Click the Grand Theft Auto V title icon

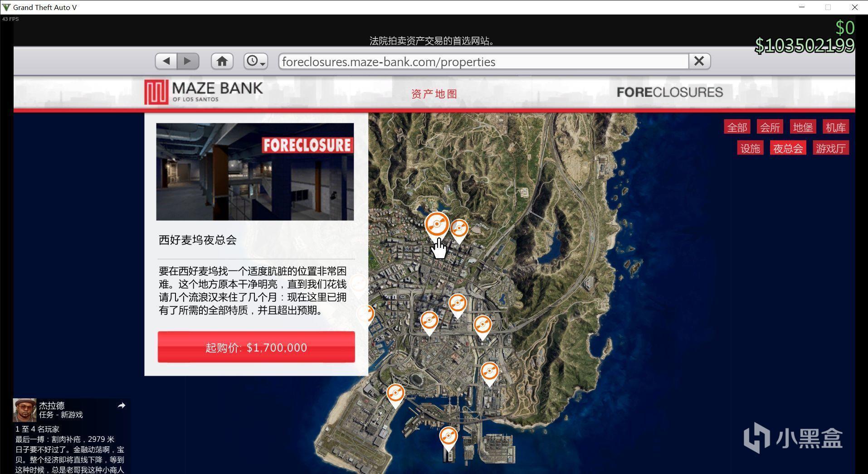tap(6, 7)
